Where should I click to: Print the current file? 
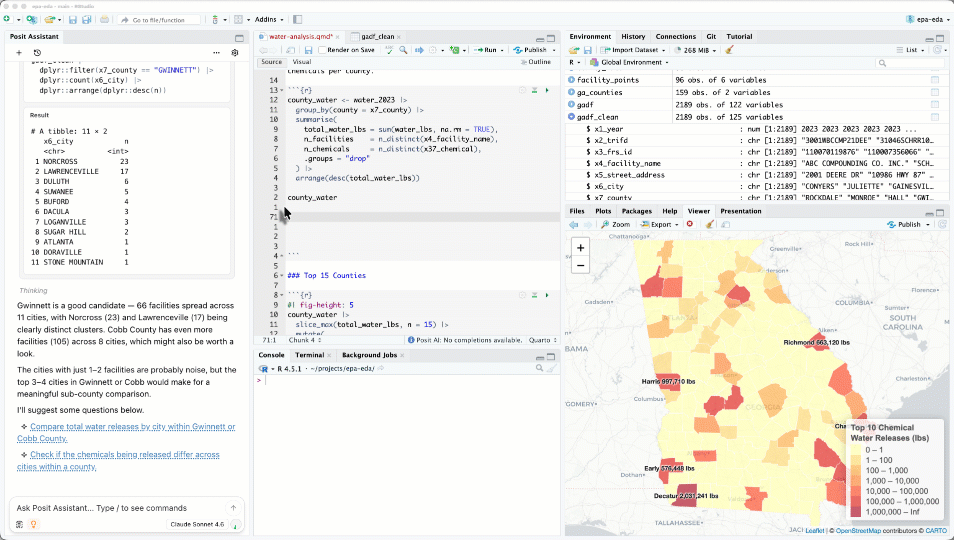tap(105, 19)
